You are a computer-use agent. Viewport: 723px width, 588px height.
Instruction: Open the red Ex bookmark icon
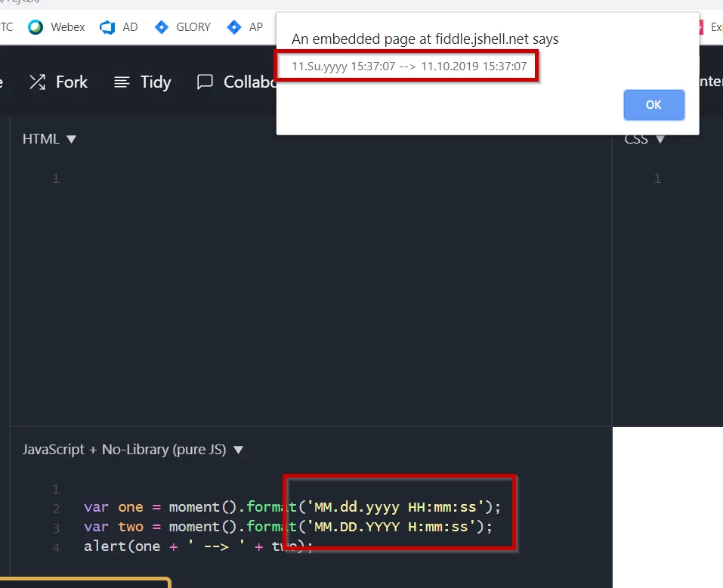(x=700, y=26)
